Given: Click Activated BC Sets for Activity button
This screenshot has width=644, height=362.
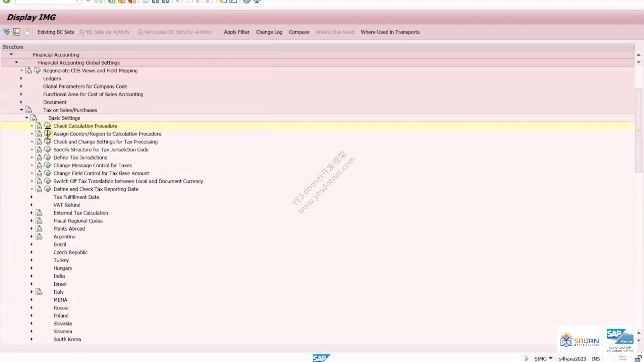Looking at the screenshot, I should pos(174,32).
